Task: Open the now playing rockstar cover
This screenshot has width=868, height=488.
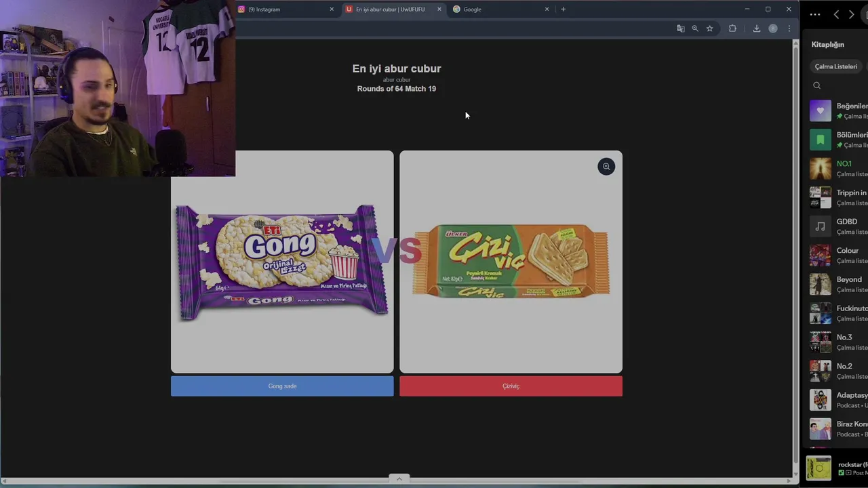Action: point(819,468)
